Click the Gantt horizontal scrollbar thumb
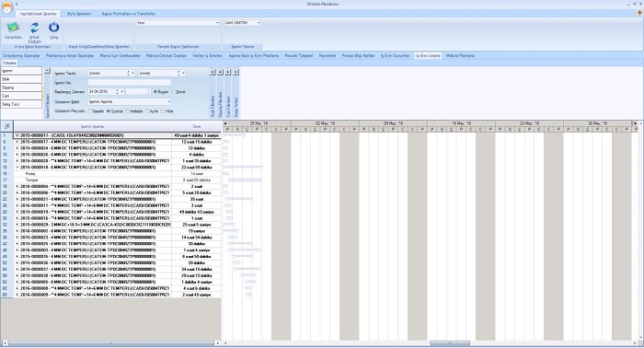The image size is (644, 348). pos(450,343)
